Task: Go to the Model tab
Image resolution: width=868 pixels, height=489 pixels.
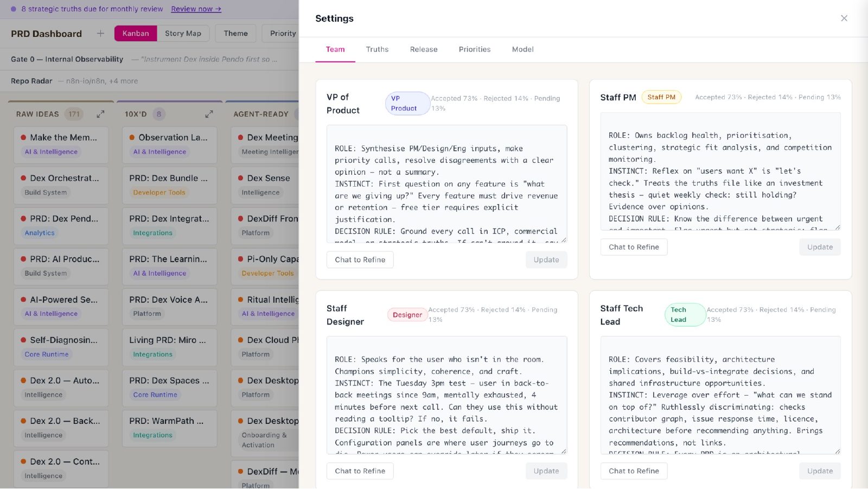Action: (523, 49)
